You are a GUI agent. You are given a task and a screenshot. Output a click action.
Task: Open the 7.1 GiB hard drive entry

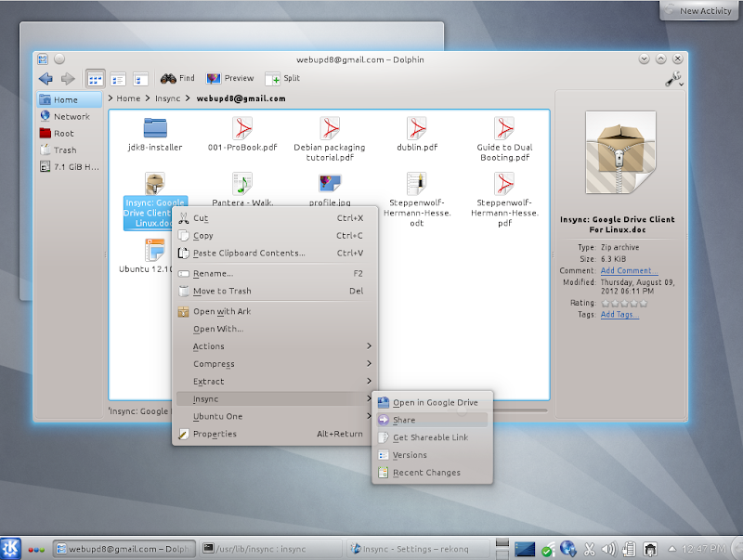tap(70, 167)
